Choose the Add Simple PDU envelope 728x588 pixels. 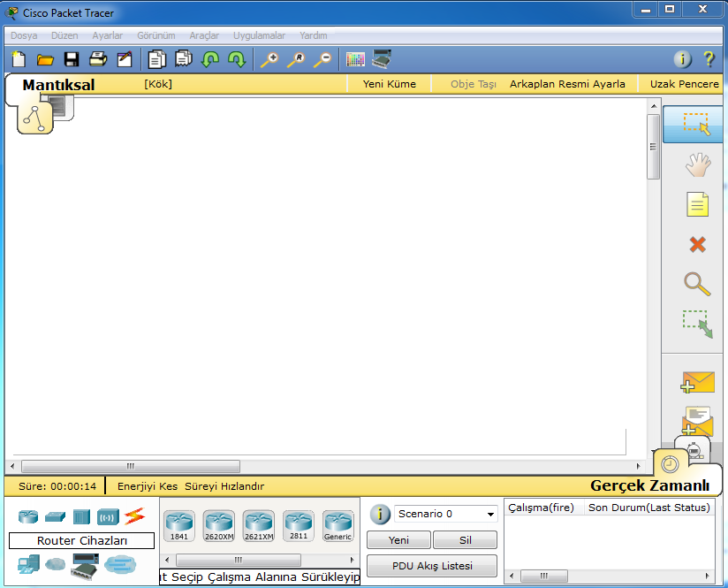click(697, 382)
